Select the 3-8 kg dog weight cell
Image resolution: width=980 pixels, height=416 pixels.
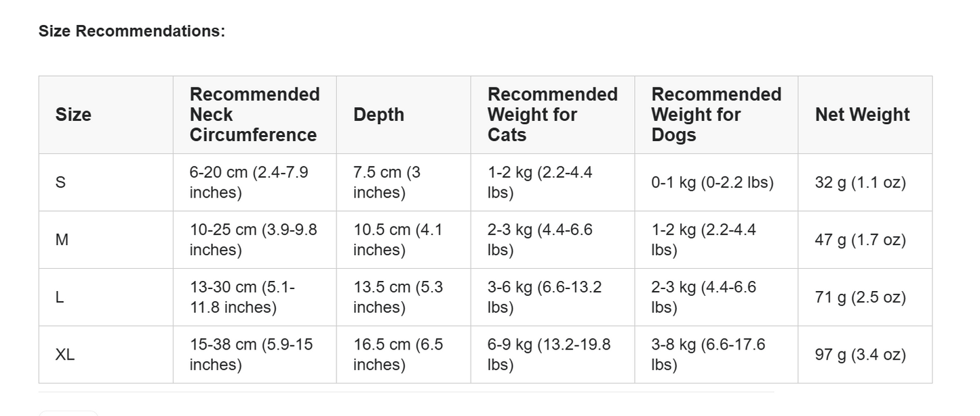(x=708, y=355)
